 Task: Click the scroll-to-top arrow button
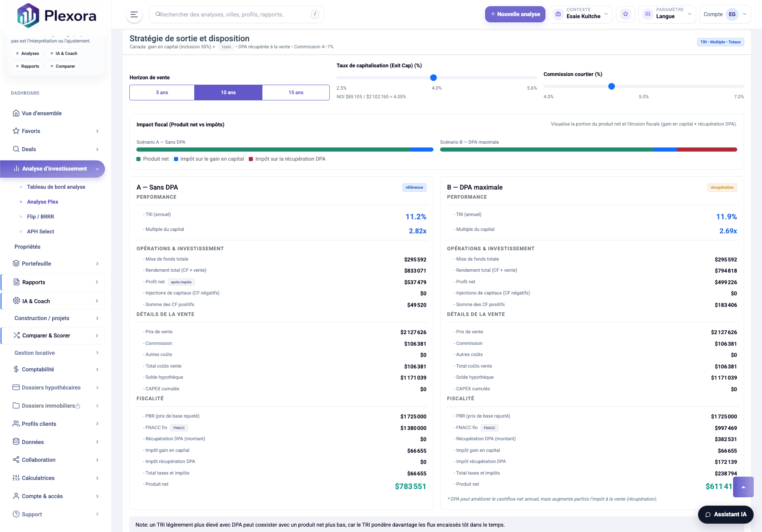tap(743, 487)
